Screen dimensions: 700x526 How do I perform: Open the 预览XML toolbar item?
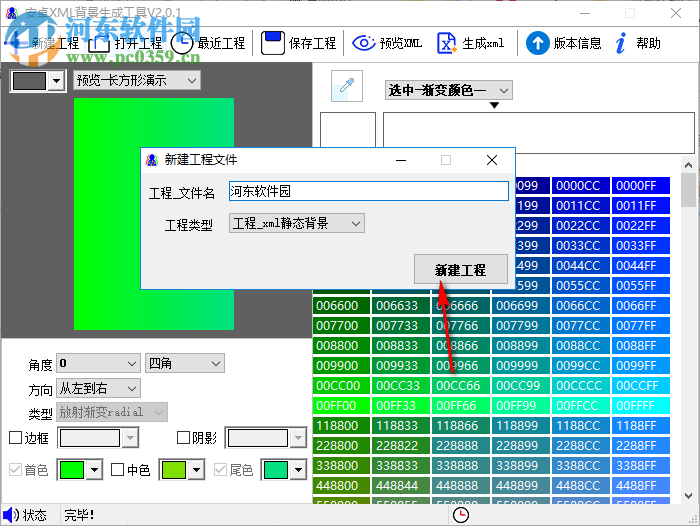[387, 43]
